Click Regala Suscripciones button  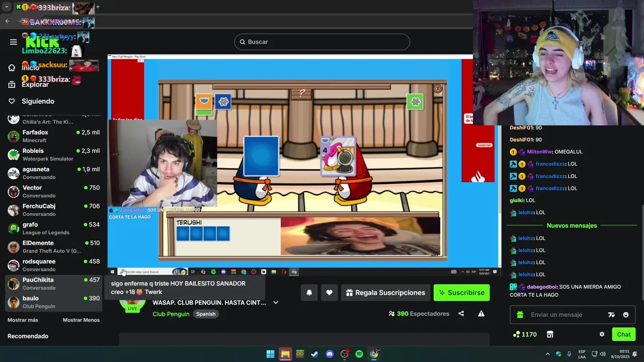pos(385,293)
